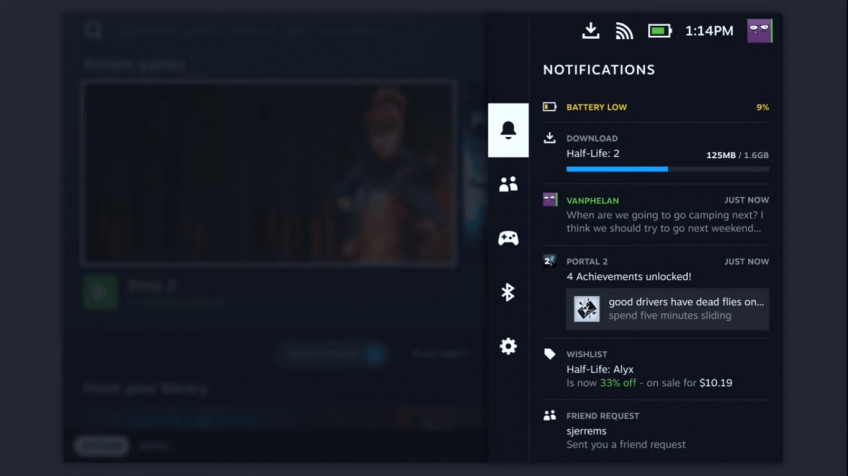The image size is (848, 476).
Task: Click '4 Achievements unlocked!' text
Action: (628, 276)
